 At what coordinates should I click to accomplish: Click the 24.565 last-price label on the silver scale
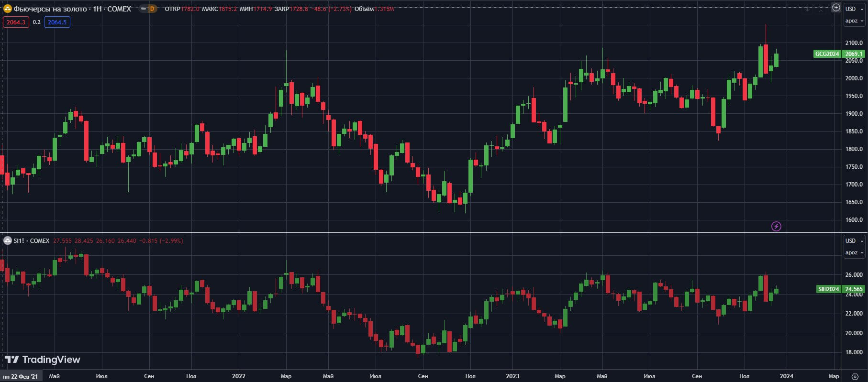click(854, 289)
